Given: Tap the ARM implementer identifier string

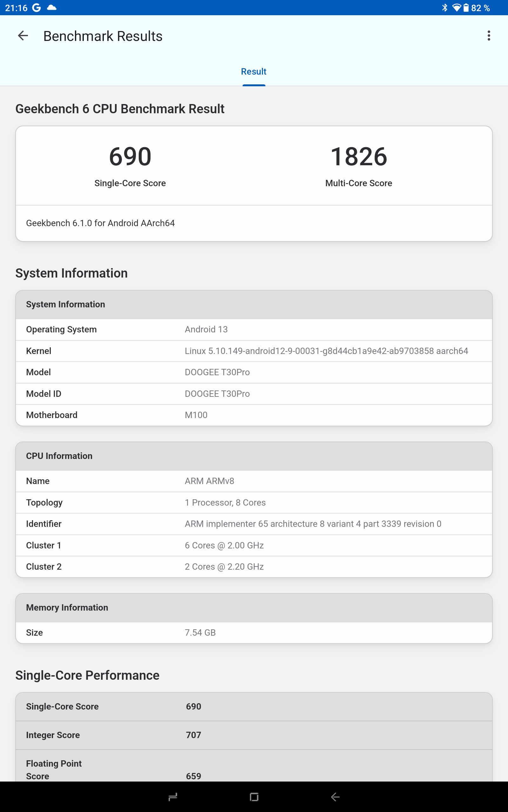Looking at the screenshot, I should pyautogui.click(x=313, y=524).
